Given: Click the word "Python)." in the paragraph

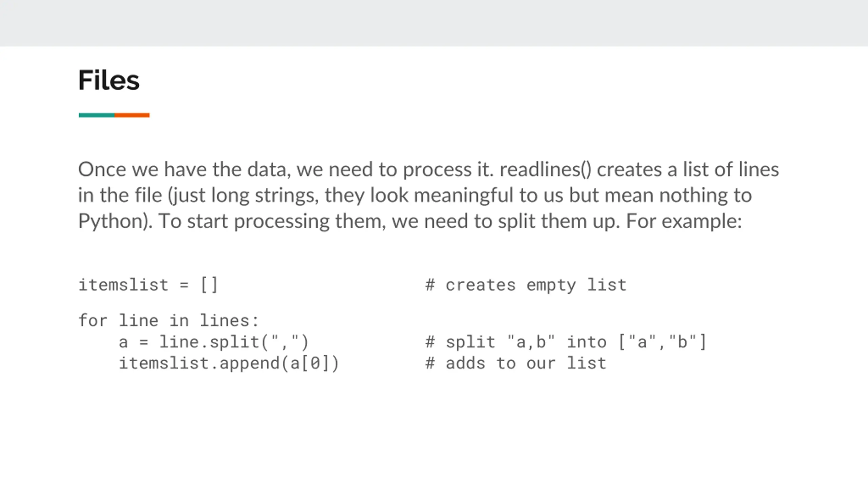Looking at the screenshot, I should 115,222.
